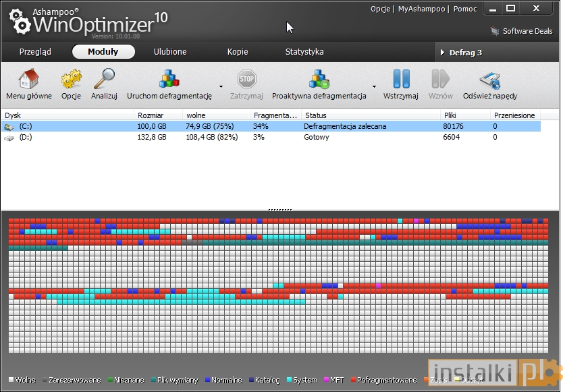Expand the Defrag 3 section
Image resolution: width=563 pixels, height=392 pixels.
pos(442,51)
